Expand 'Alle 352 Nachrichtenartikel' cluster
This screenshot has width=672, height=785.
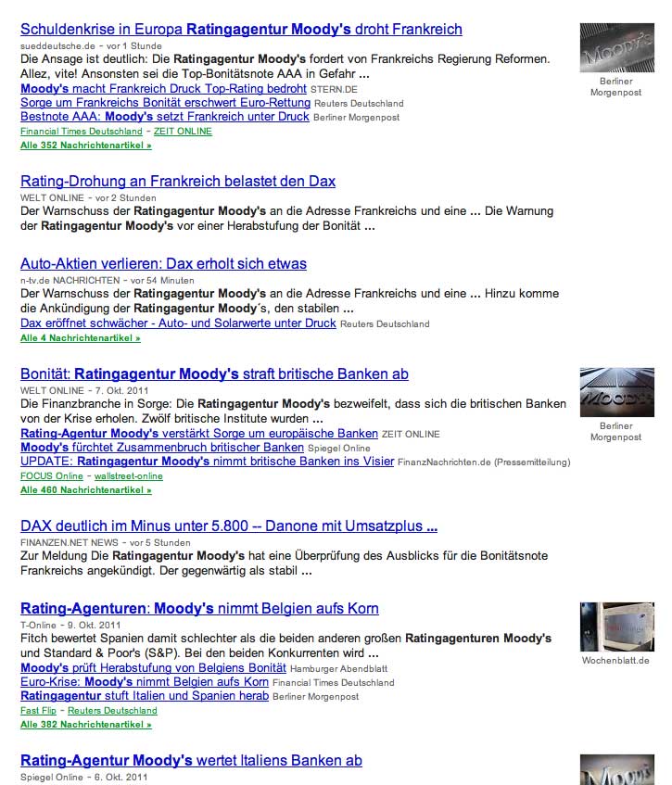point(85,146)
